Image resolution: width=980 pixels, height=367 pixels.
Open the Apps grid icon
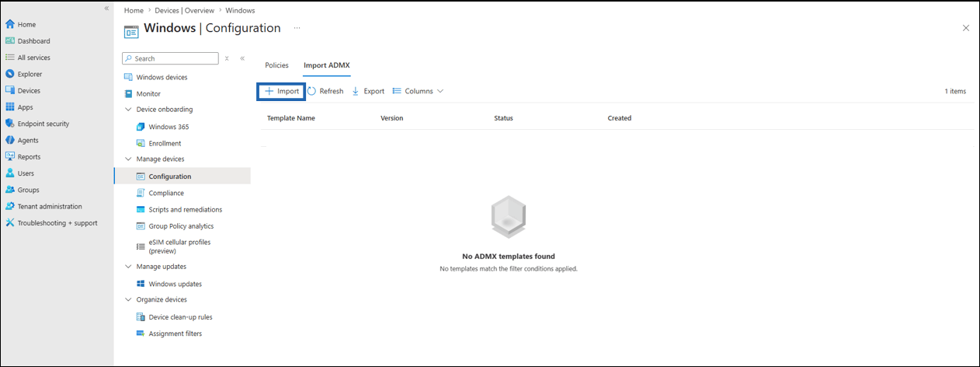pos(10,107)
